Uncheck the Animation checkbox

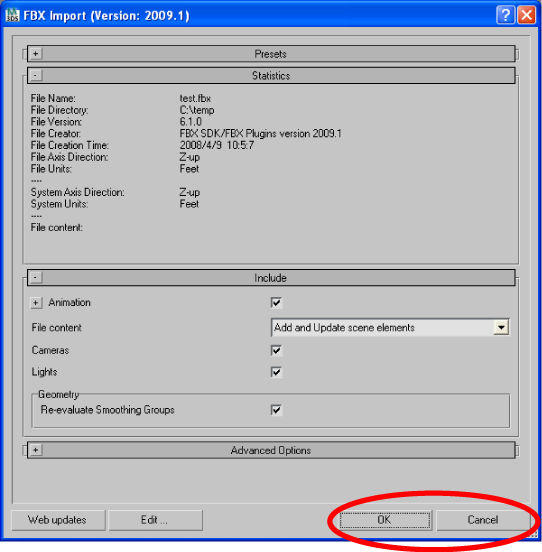point(276,302)
